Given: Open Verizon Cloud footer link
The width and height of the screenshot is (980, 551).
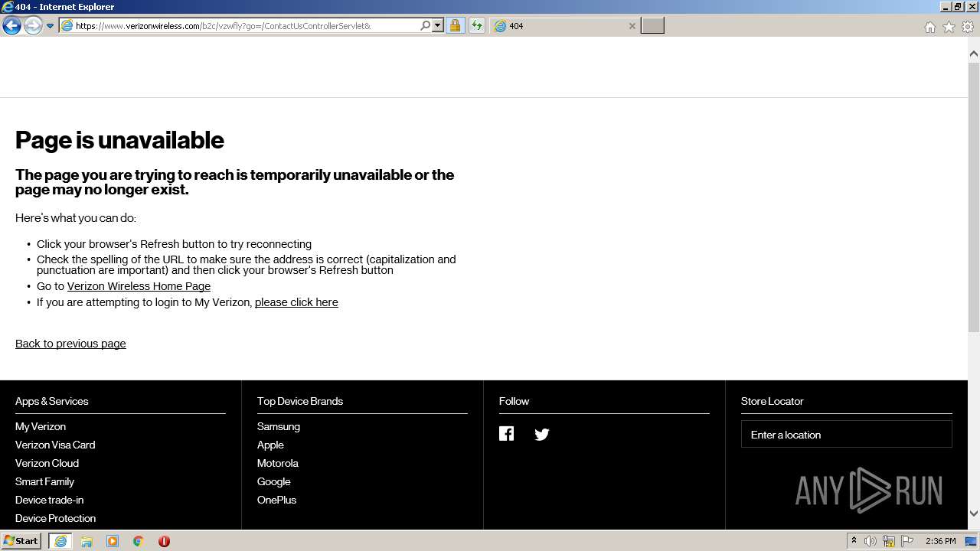Looking at the screenshot, I should [47, 463].
